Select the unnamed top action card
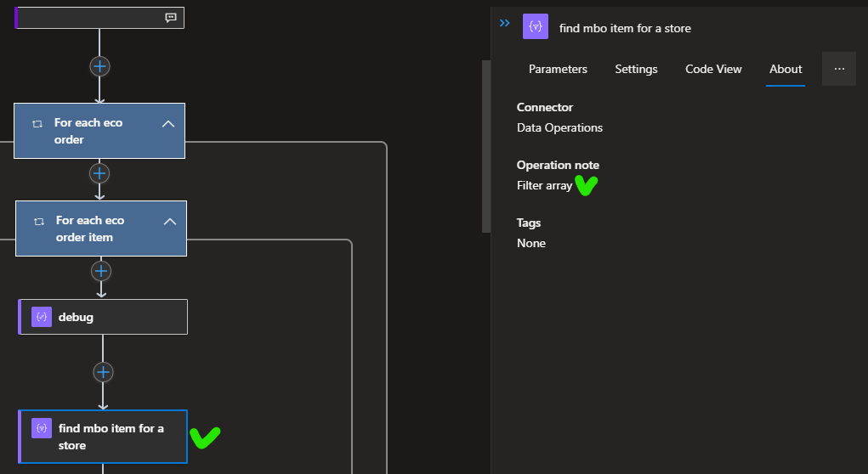This screenshot has height=474, width=868. 99,18
